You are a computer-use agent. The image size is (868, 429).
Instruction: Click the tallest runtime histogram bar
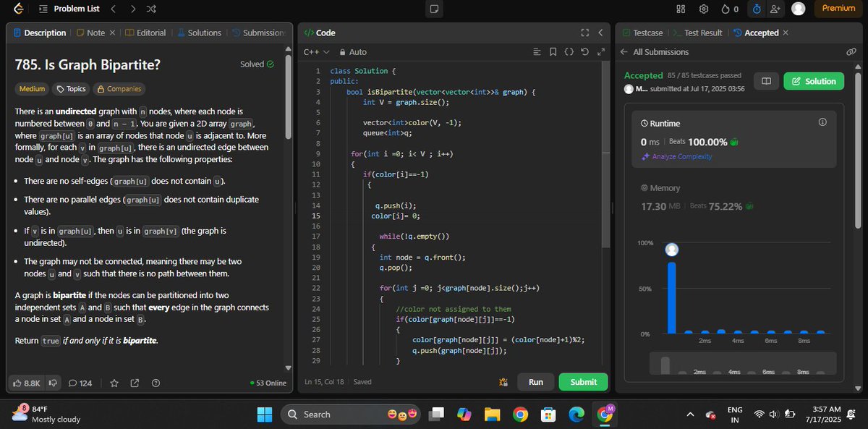pyautogui.click(x=671, y=297)
